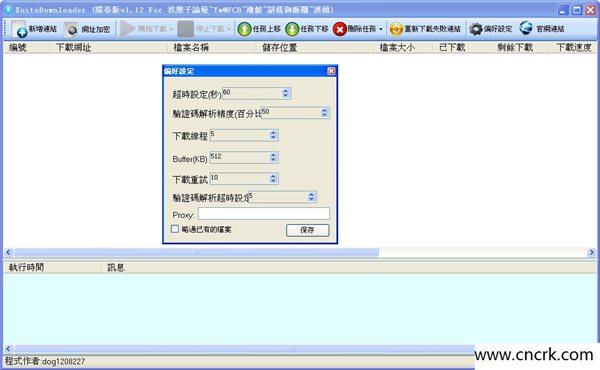
Task: Use the spinner arrows on 下載線程
Action: tap(273, 135)
